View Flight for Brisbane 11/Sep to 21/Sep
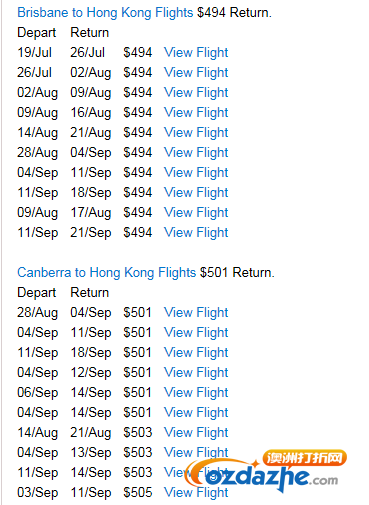 tap(196, 233)
